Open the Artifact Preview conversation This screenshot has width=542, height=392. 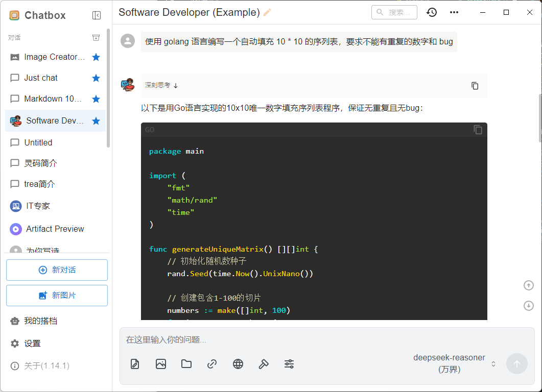pyautogui.click(x=55, y=229)
